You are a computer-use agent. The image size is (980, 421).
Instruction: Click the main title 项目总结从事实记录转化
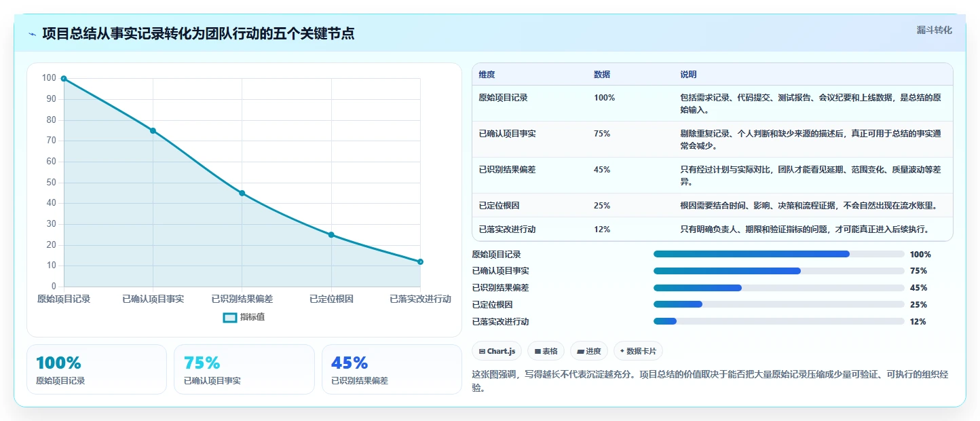[x=198, y=33]
